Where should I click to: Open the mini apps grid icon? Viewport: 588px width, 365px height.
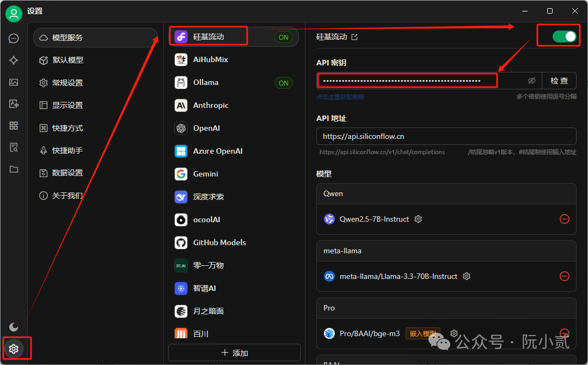14,126
